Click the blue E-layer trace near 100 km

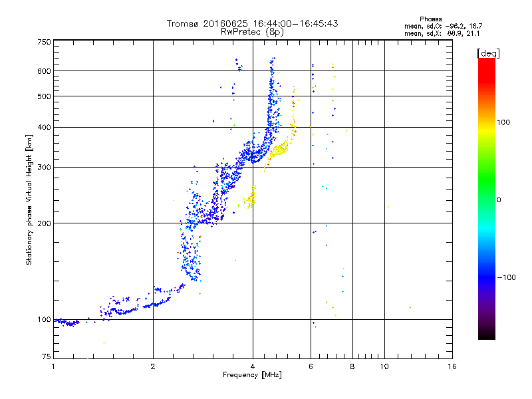[x=68, y=323]
